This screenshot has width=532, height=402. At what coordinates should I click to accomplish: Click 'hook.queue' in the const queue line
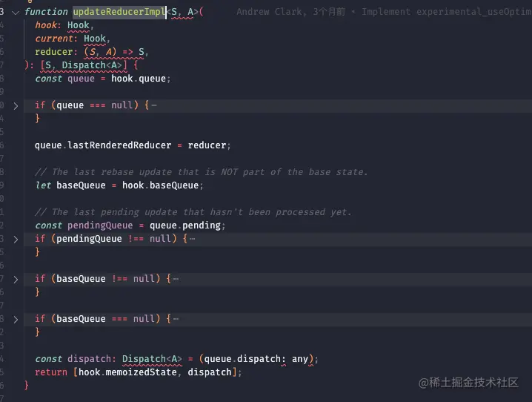tap(139, 79)
